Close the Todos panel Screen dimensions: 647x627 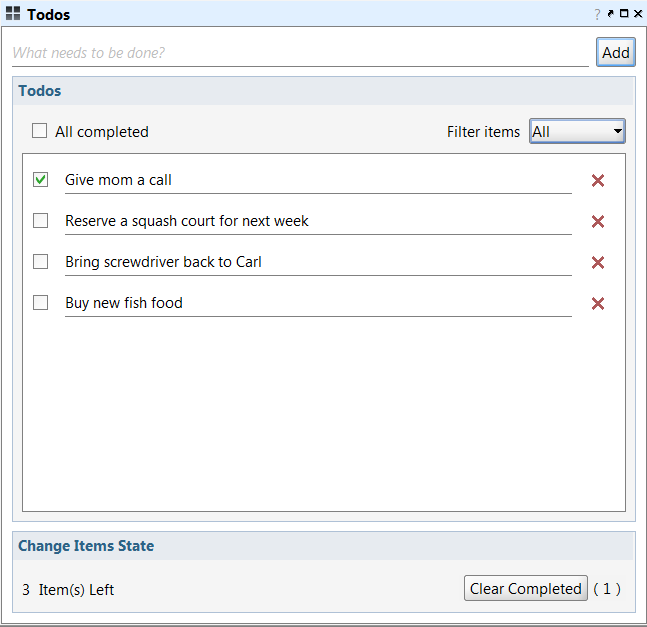(x=638, y=14)
